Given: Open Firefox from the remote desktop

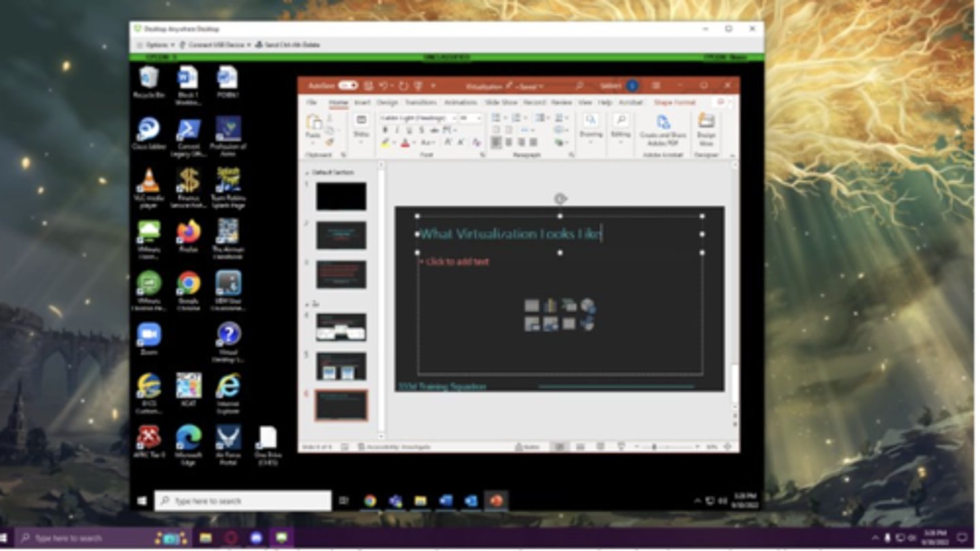Looking at the screenshot, I should (x=189, y=234).
